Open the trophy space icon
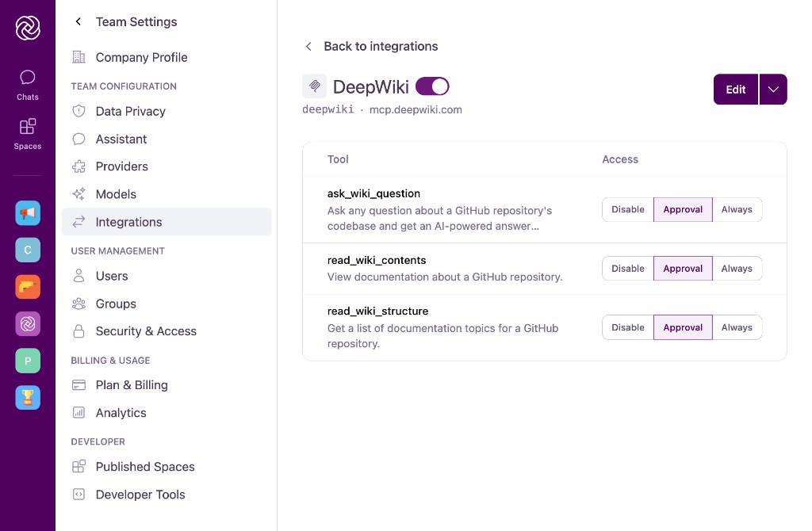The width and height of the screenshot is (812, 531). tap(28, 398)
